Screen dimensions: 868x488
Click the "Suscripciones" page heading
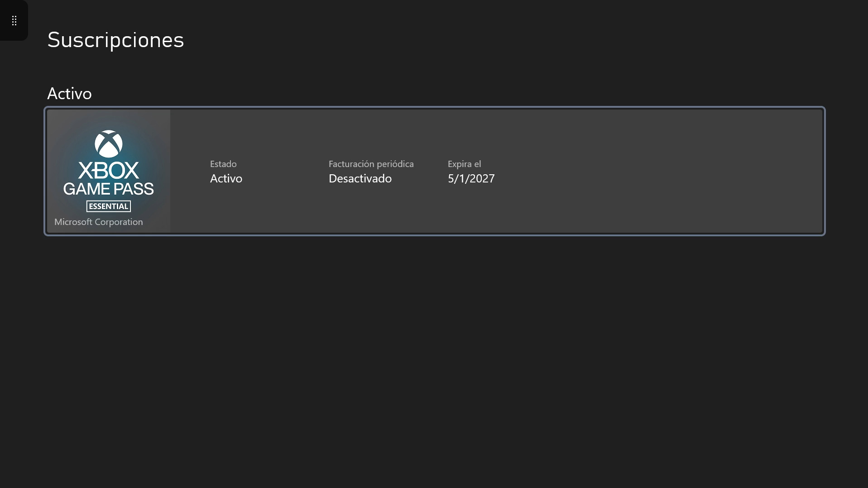pos(115,40)
